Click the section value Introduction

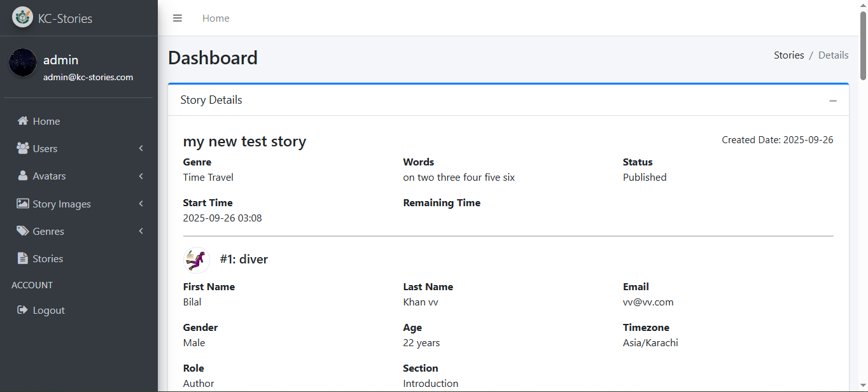(431, 384)
